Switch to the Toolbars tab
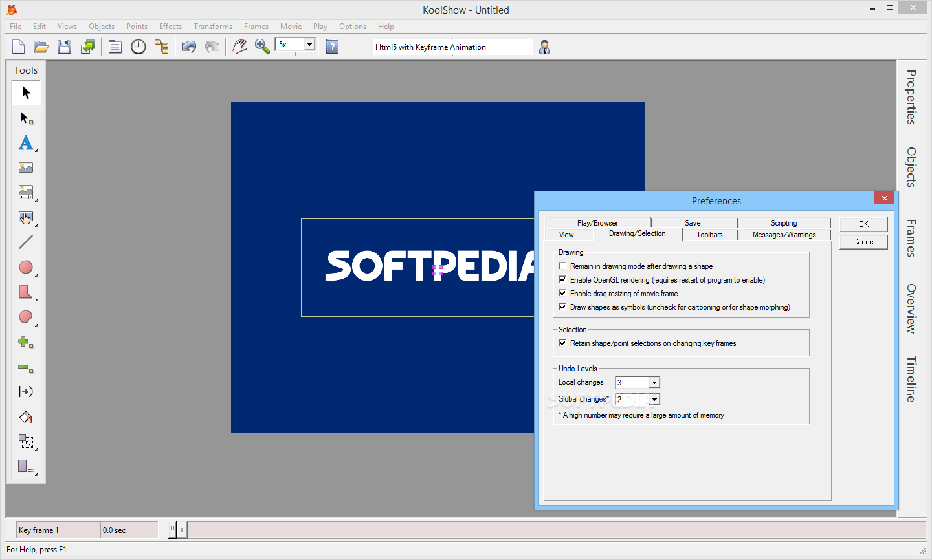 (709, 235)
